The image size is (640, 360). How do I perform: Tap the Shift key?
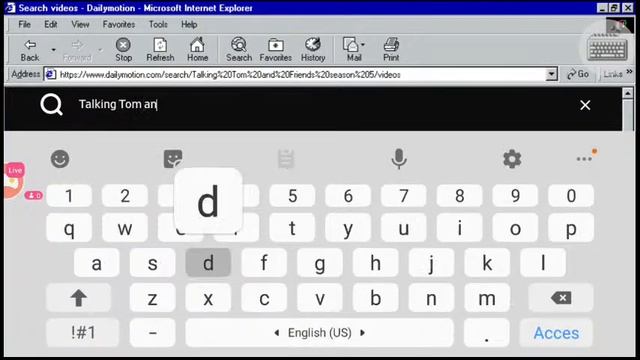coord(78,298)
